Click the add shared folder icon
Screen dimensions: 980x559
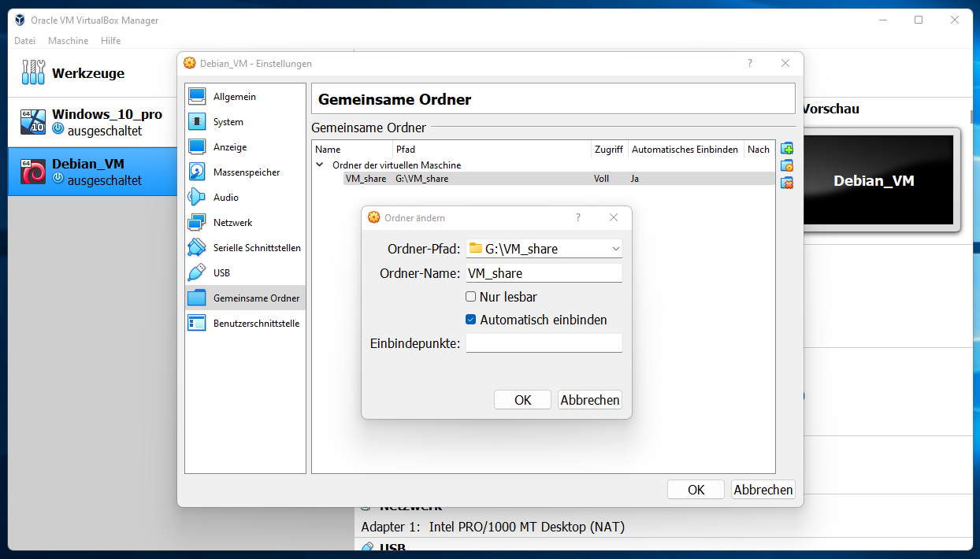click(786, 149)
